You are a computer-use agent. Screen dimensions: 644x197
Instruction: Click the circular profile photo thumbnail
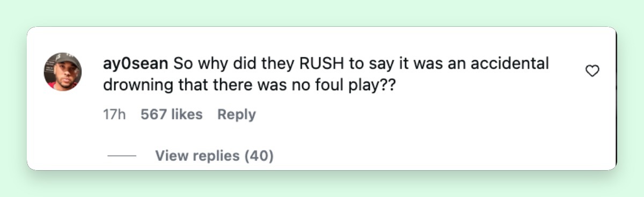63,72
